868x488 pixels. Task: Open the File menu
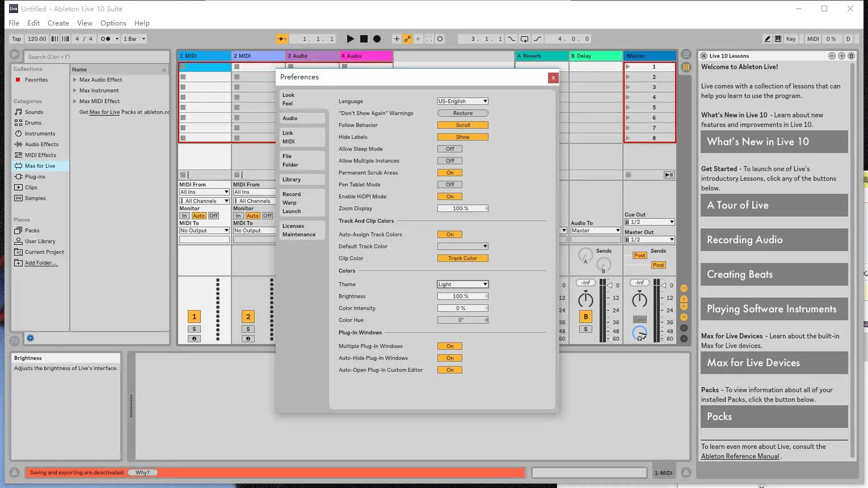(14, 23)
